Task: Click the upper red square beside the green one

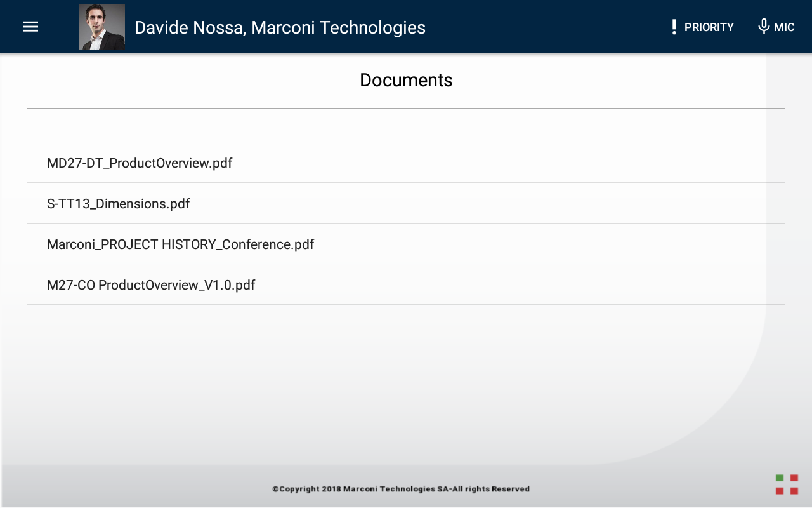Action: tap(794, 478)
